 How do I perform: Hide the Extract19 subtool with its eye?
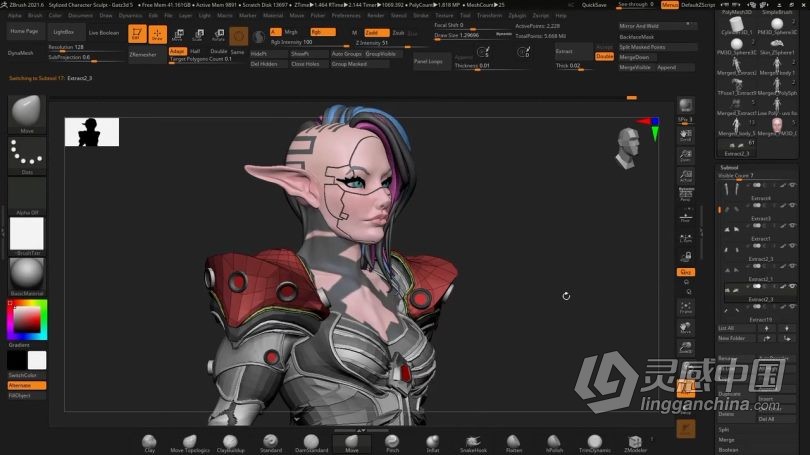click(x=792, y=307)
